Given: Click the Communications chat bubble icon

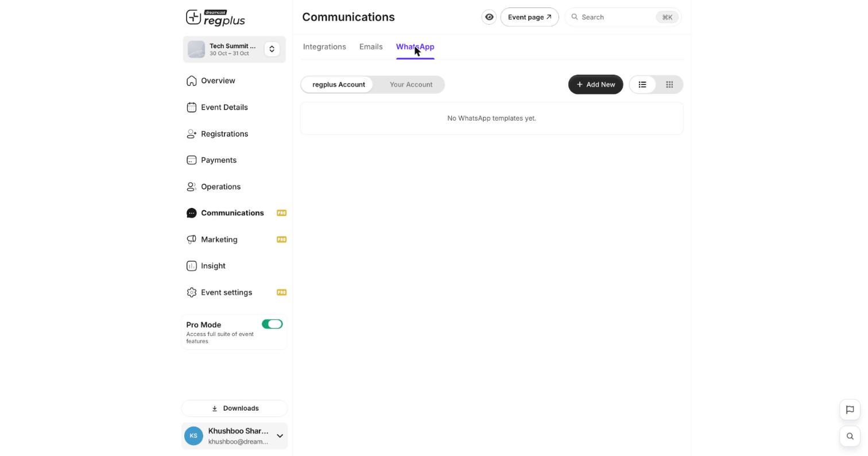Looking at the screenshot, I should click(192, 213).
